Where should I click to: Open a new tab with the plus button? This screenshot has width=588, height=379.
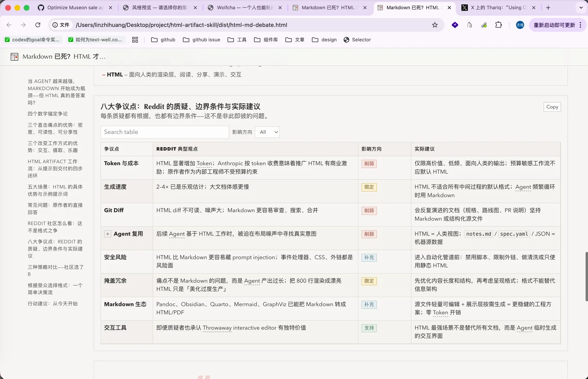tap(548, 7)
